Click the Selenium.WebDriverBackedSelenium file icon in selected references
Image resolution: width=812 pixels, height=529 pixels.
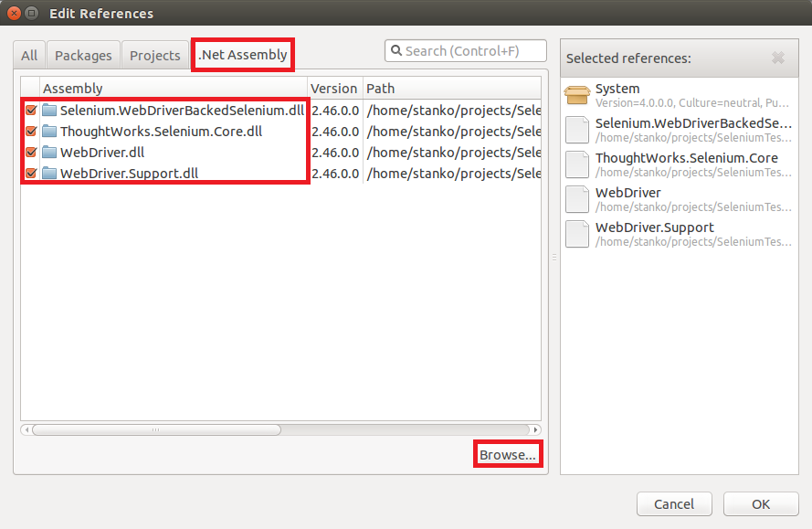577,130
